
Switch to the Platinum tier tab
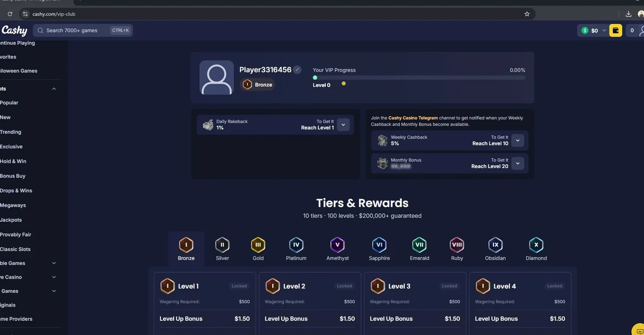(x=296, y=249)
